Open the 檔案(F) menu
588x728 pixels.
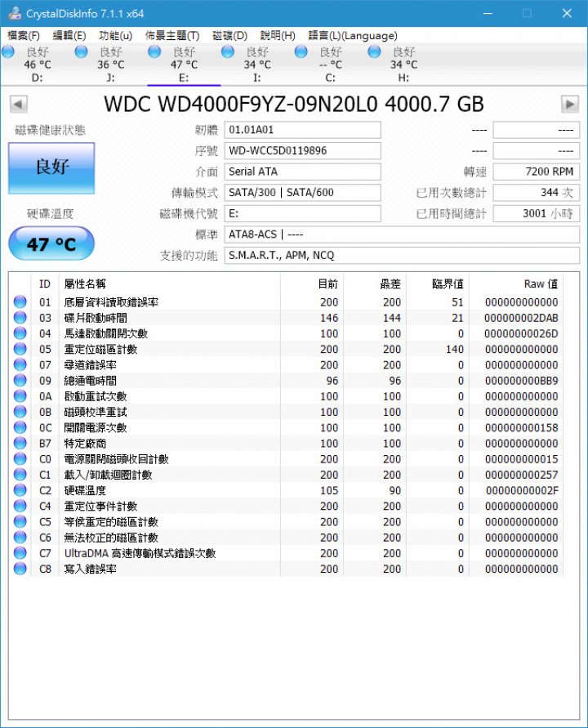tap(23, 36)
